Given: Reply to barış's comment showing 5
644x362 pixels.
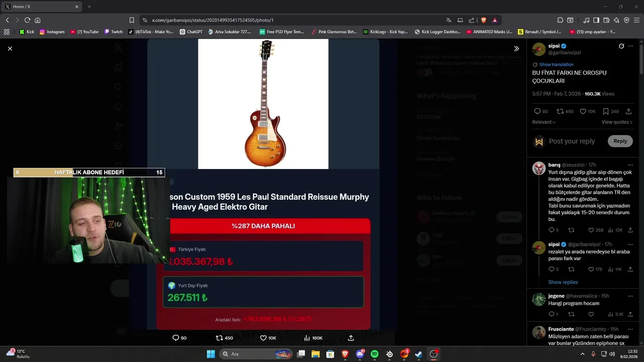Looking at the screenshot, I should (x=551, y=230).
